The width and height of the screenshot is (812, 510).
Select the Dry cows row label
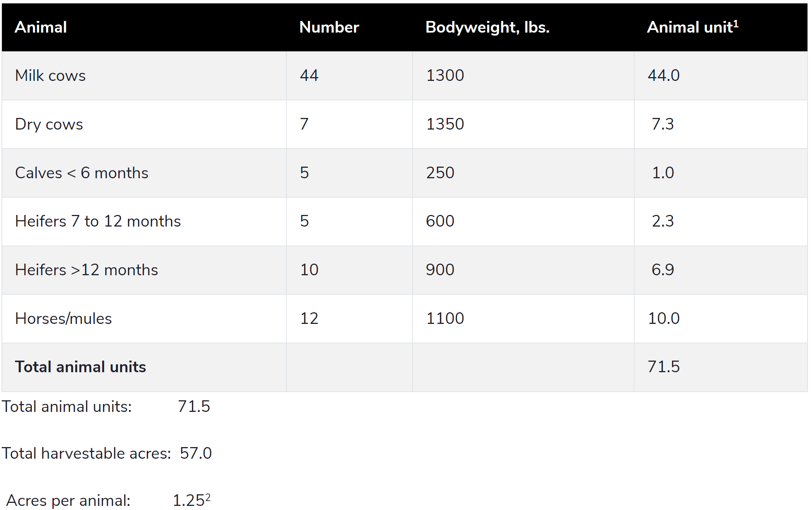[x=49, y=124]
